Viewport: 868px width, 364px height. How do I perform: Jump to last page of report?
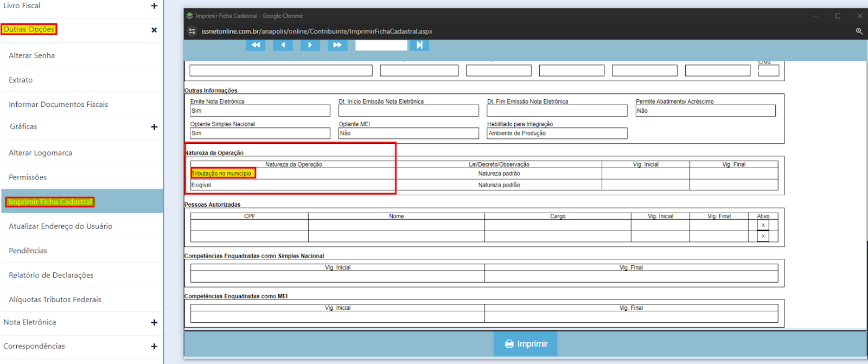tap(337, 45)
